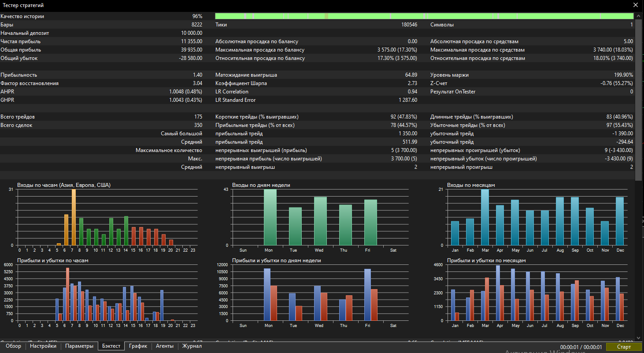Click the Старт button
The width and height of the screenshot is (644, 353).
click(x=624, y=347)
